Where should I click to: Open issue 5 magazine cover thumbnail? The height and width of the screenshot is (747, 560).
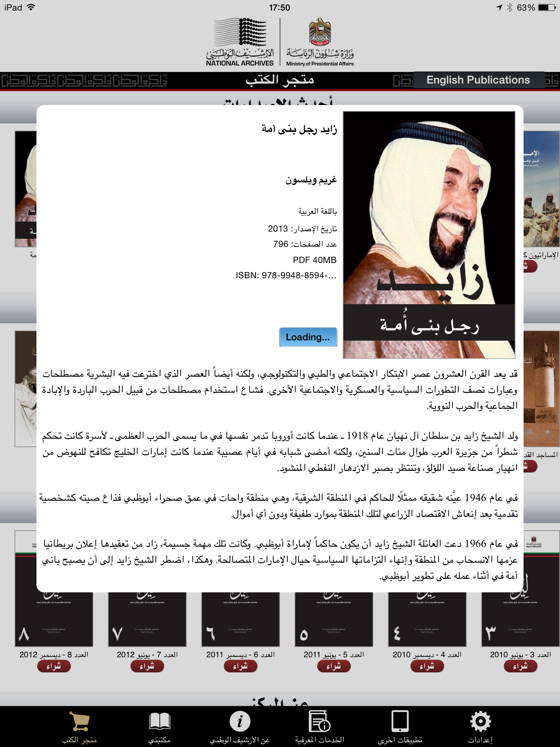coord(334,619)
